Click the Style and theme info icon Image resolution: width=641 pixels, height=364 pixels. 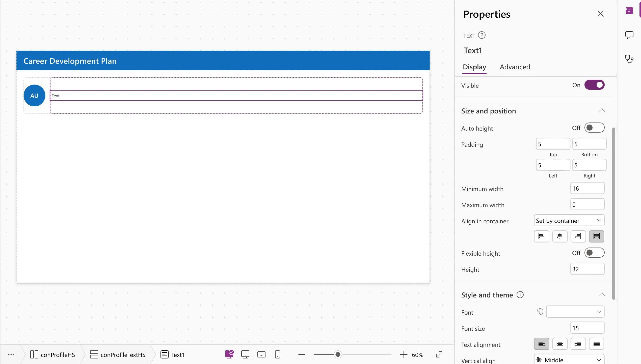pos(520,294)
